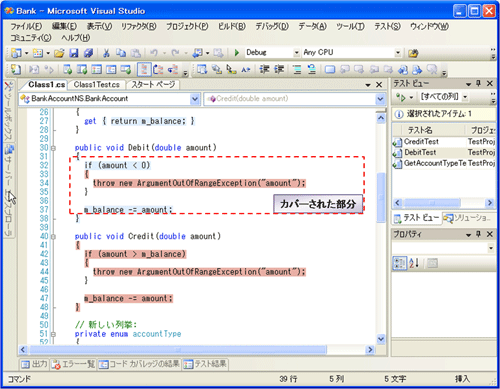The image size is (500, 389).
Task: Open the Properties object selector dropdown
Action: point(491,248)
